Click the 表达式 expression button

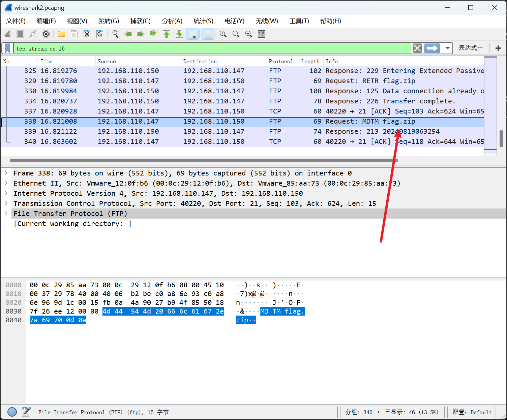coord(471,48)
